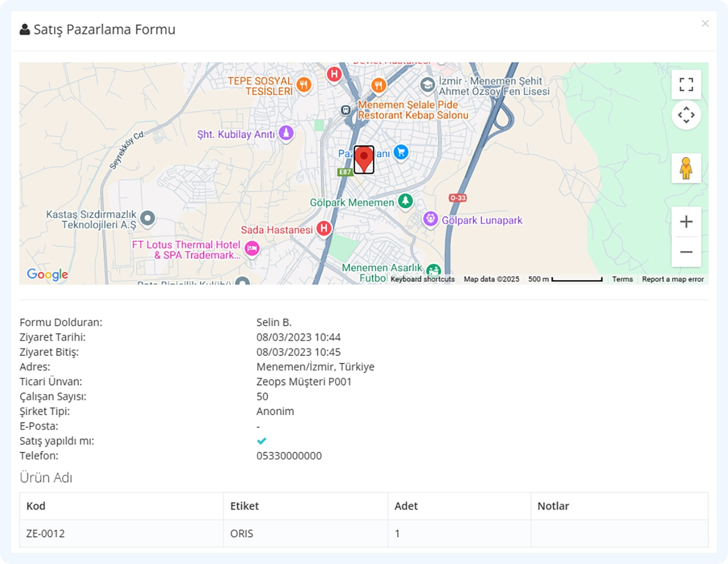This screenshot has width=728, height=564.
Task: Click visit date 08/03/2023 10:44
Action: coord(298,337)
